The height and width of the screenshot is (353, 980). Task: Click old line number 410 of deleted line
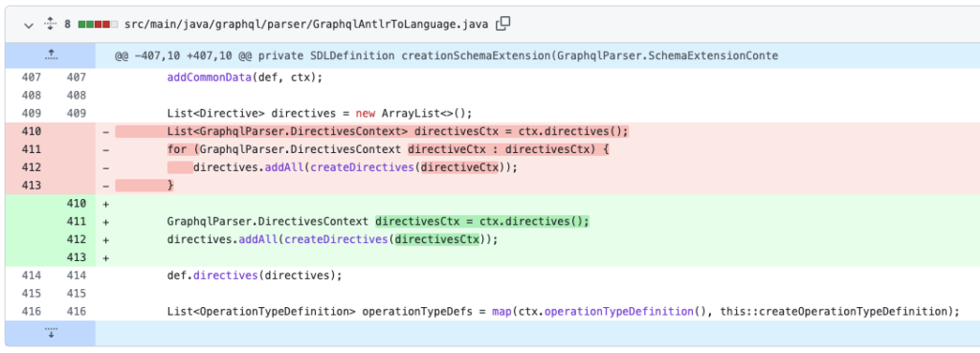32,131
